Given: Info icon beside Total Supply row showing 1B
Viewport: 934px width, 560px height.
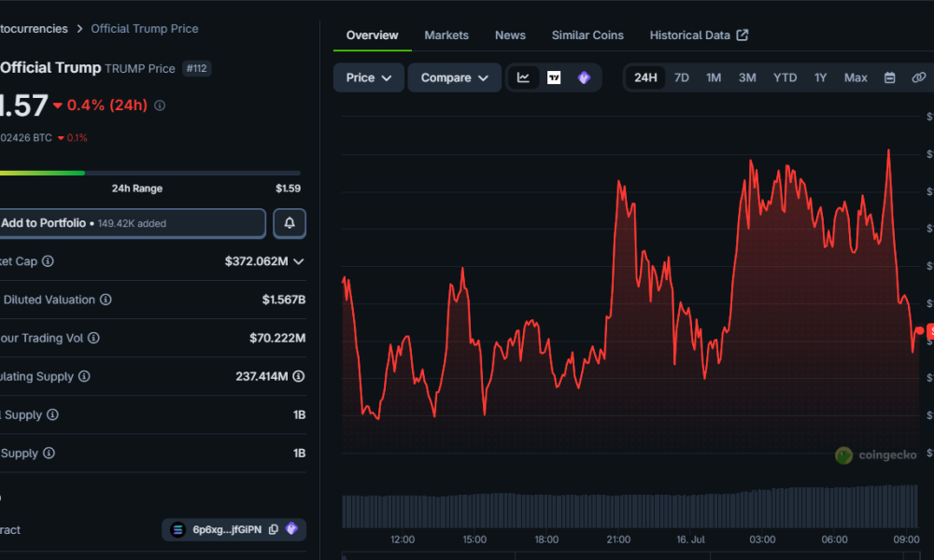Looking at the screenshot, I should pyautogui.click(x=52, y=414).
